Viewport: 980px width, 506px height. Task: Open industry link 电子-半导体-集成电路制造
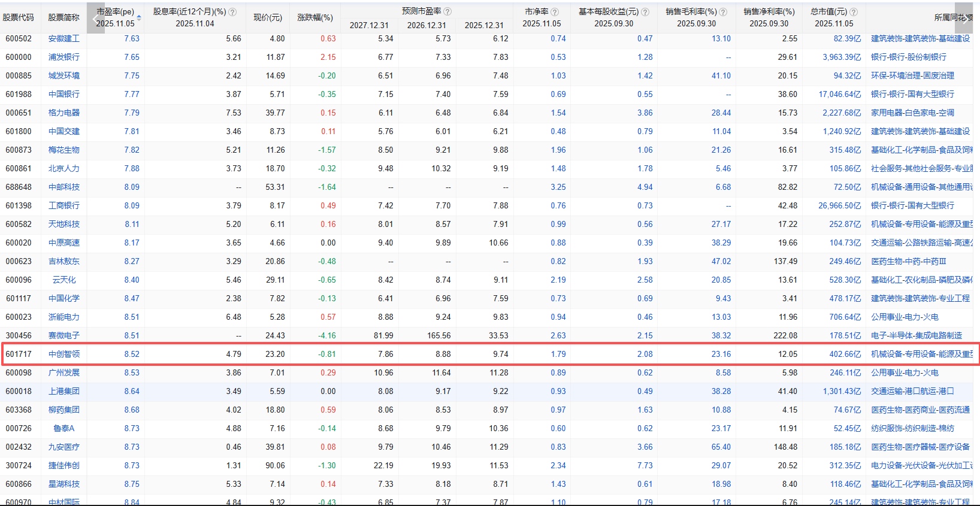click(x=917, y=335)
